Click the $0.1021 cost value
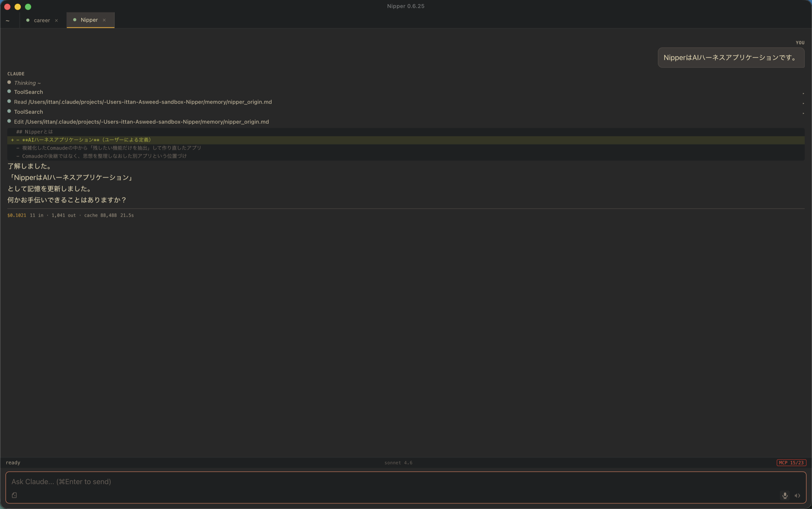Screen dimensions: 812x509 [x=16, y=215]
